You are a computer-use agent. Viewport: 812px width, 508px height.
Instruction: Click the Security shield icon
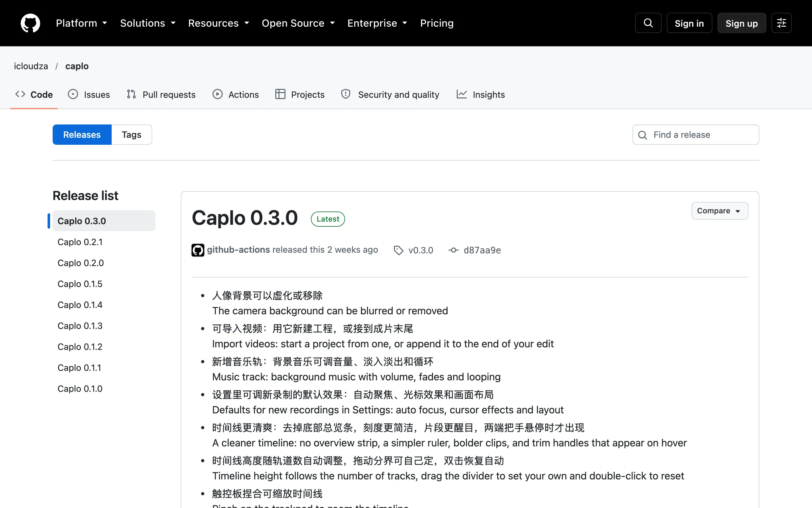click(x=346, y=94)
